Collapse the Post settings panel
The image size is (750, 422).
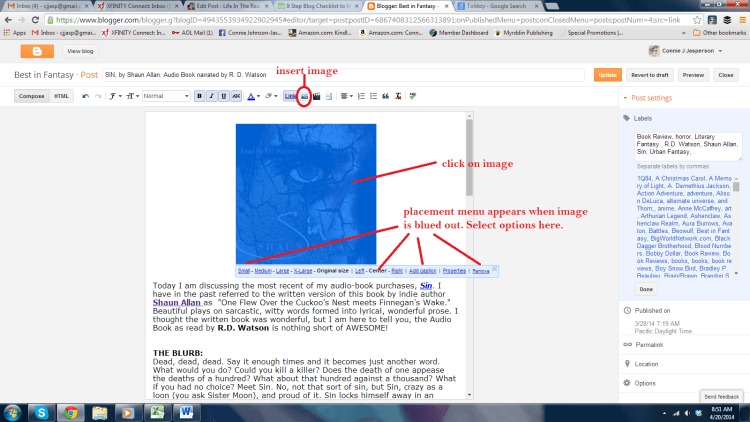click(x=625, y=97)
